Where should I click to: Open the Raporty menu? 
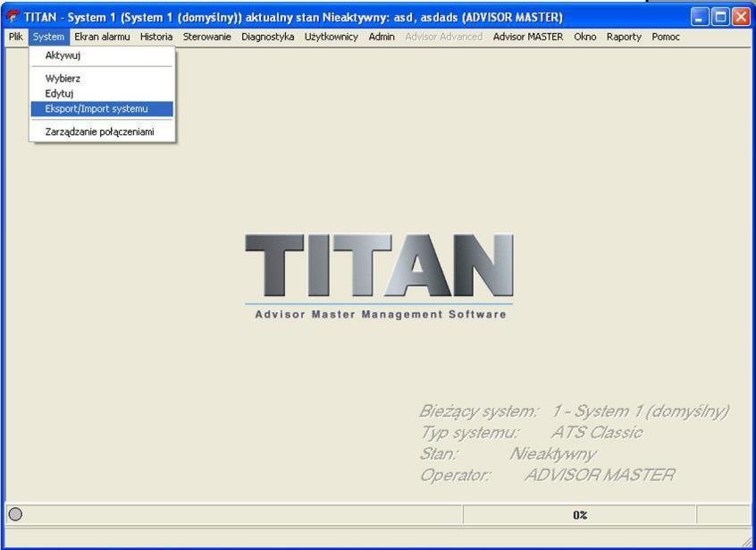coord(624,37)
